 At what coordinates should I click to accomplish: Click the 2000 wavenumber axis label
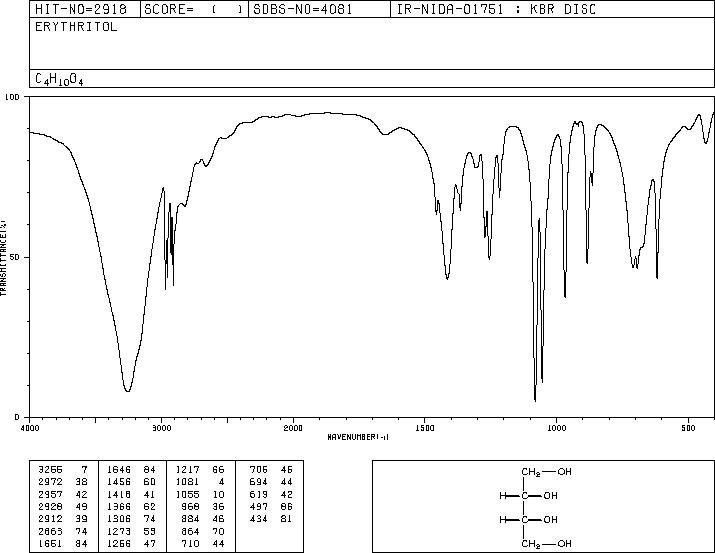[293, 428]
